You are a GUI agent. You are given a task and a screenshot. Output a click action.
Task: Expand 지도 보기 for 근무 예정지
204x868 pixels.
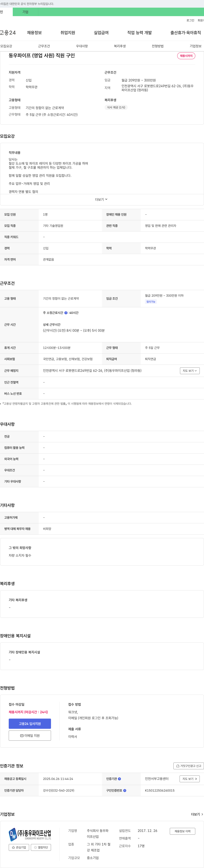pyautogui.click(x=190, y=371)
